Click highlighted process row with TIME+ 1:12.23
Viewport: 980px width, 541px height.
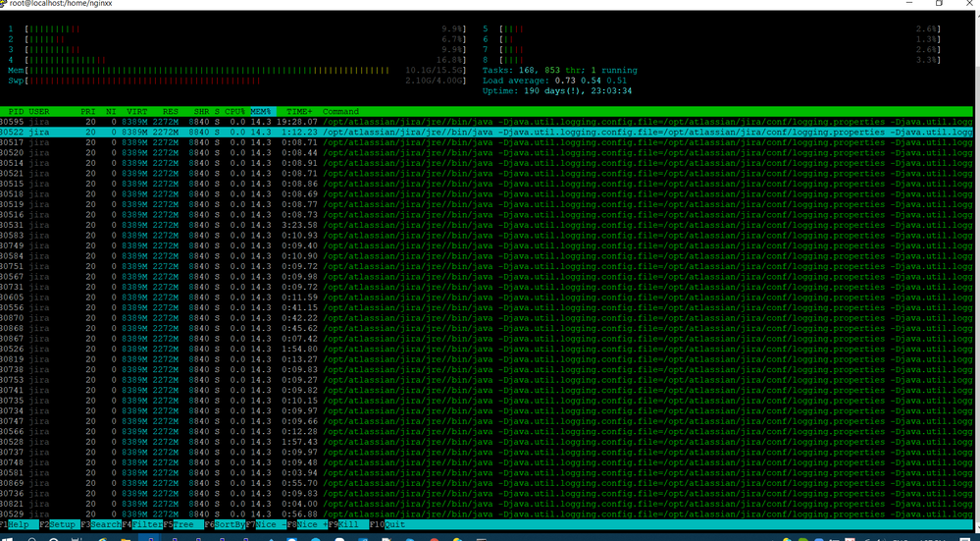[487, 132]
